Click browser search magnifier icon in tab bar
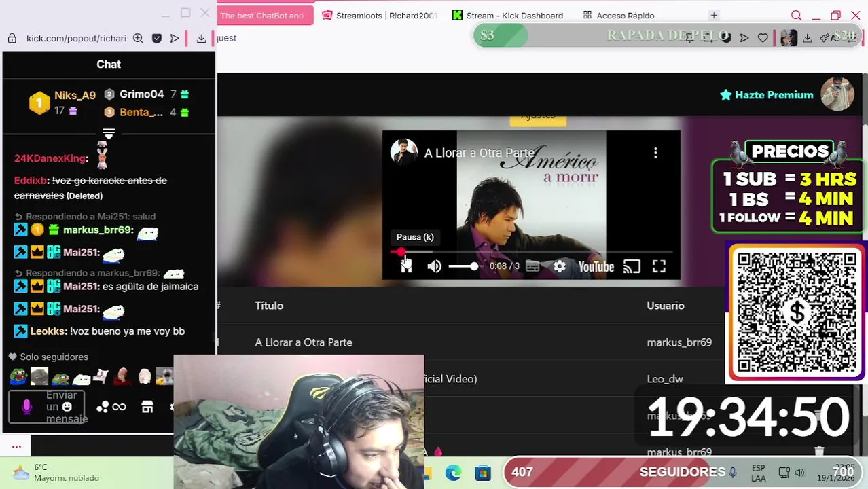Screen dimensions: 868x489 click(796, 15)
